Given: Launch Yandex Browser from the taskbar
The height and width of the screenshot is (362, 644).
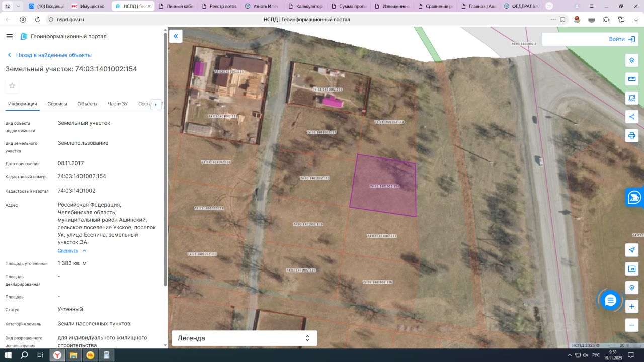Looking at the screenshot, I should pos(58,355).
